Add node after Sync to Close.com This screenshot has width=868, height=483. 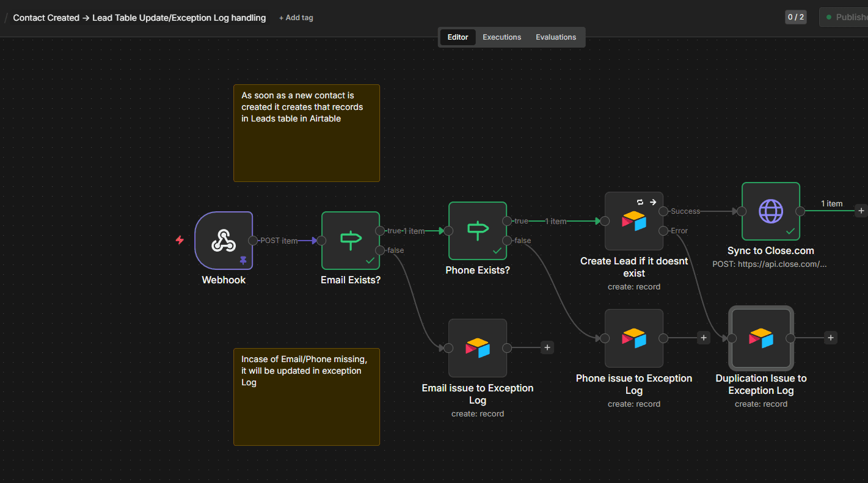point(861,211)
